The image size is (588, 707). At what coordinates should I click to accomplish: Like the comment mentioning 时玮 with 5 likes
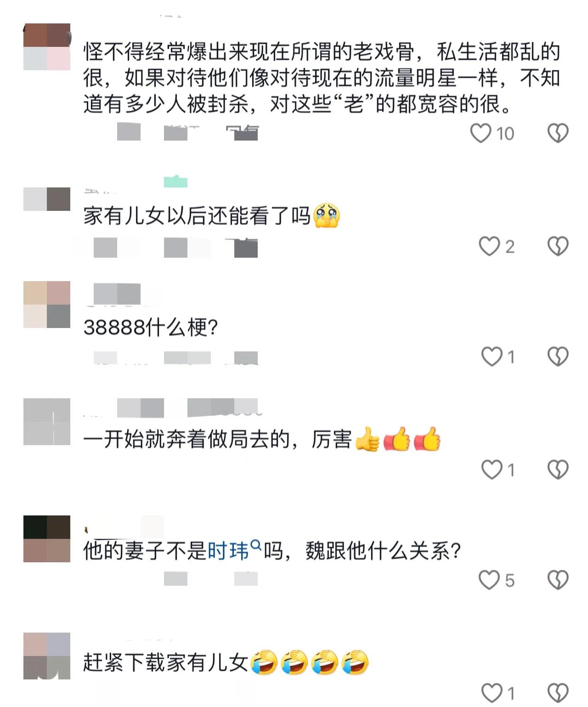coord(489,580)
